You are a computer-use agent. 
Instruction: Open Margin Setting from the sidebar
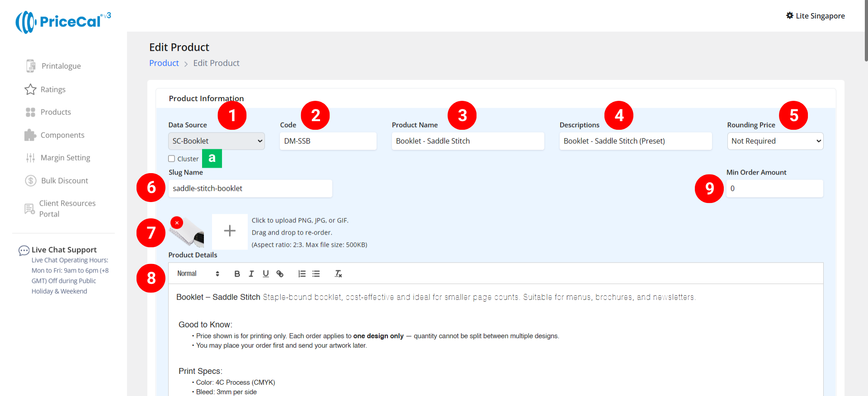(65, 158)
